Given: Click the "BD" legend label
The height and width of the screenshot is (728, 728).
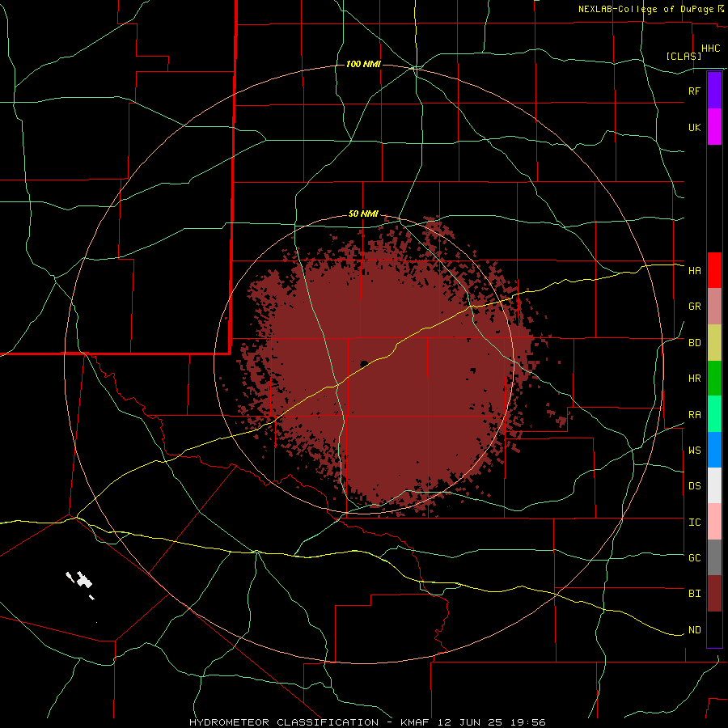Looking at the screenshot, I should (694, 343).
